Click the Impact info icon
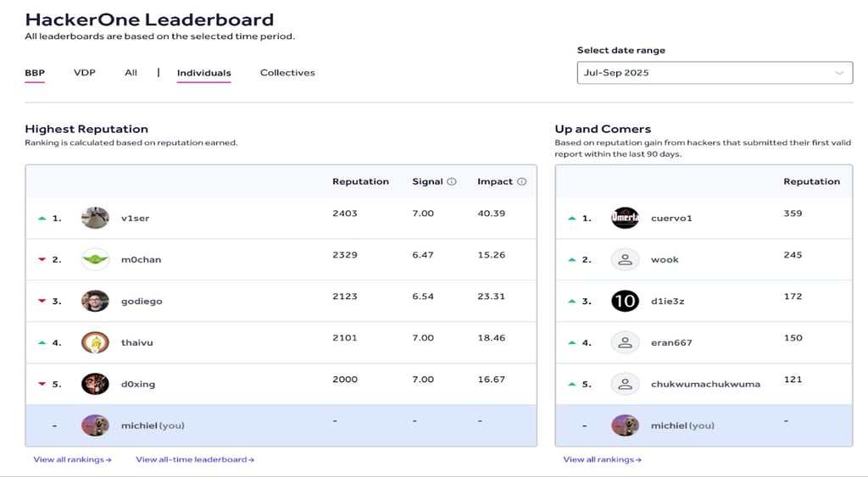The image size is (868, 477). click(521, 181)
